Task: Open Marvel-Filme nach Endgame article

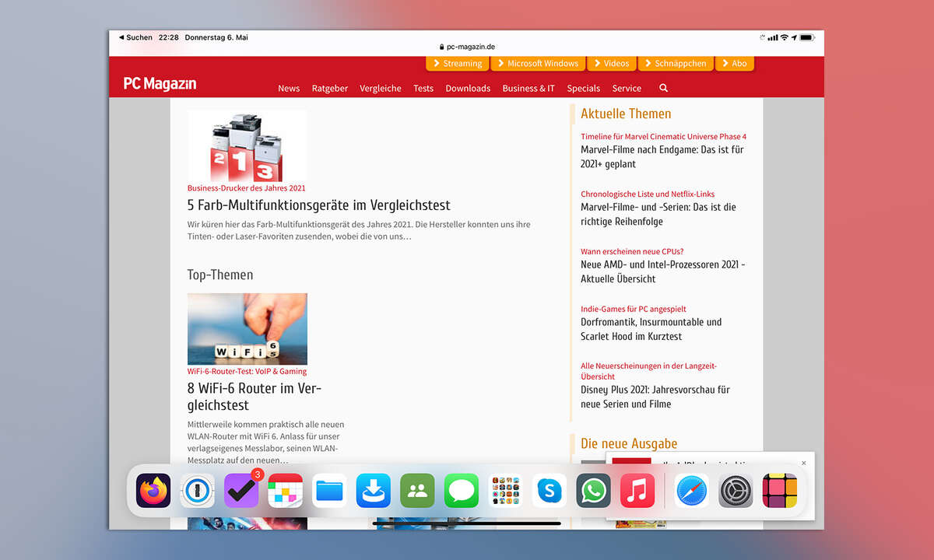Action: (662, 156)
